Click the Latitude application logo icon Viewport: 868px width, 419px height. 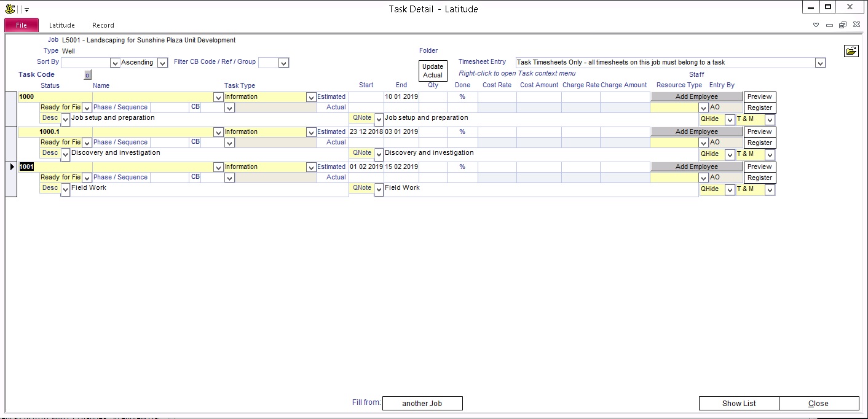[x=9, y=9]
